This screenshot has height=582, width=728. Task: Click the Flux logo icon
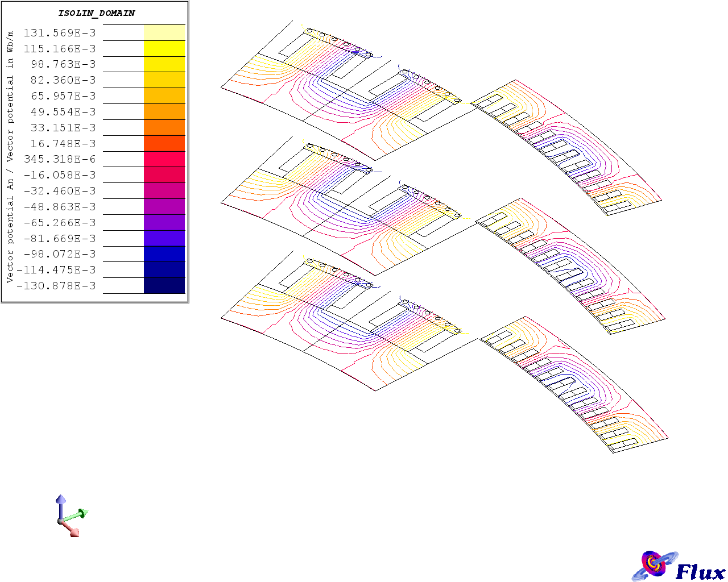655,566
